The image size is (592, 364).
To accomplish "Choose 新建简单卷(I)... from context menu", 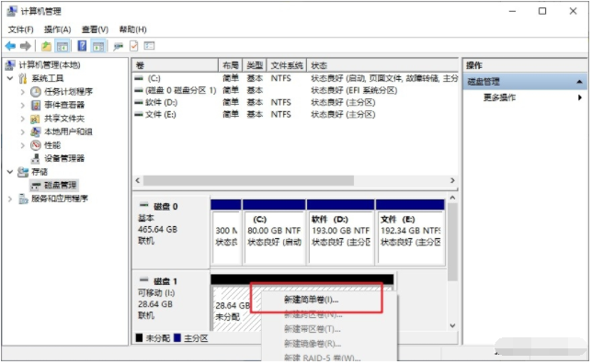I will tap(329, 300).
